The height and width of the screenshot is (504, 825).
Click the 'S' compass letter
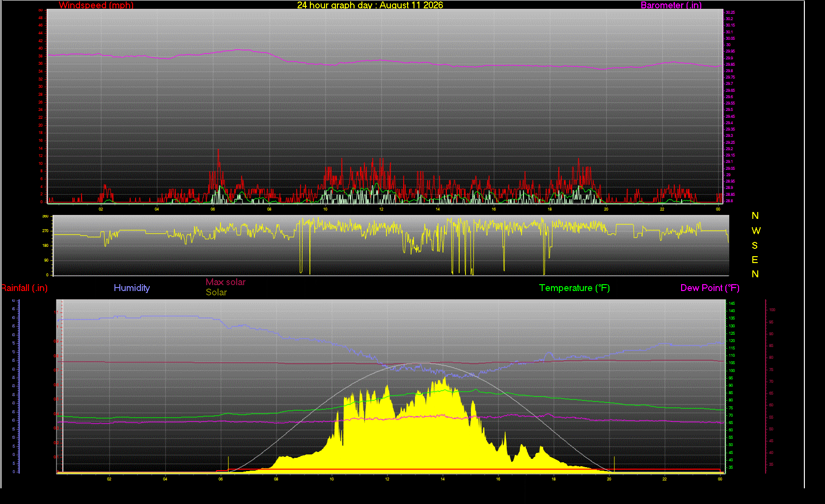pyautogui.click(x=755, y=245)
